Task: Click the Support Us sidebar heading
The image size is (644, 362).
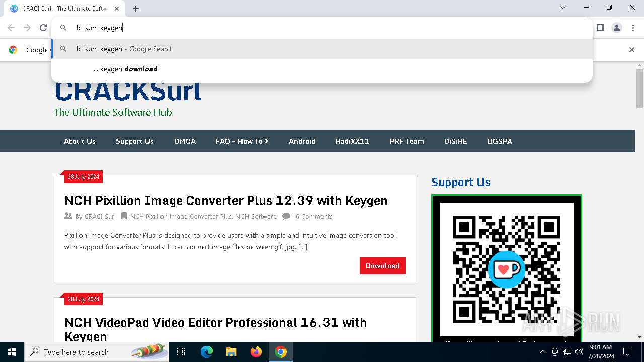Action: coord(461,182)
